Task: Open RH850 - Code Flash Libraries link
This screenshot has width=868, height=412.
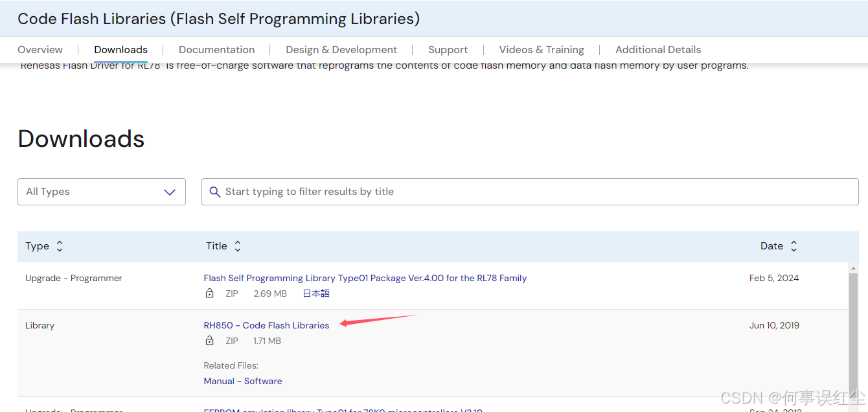Action: point(266,325)
